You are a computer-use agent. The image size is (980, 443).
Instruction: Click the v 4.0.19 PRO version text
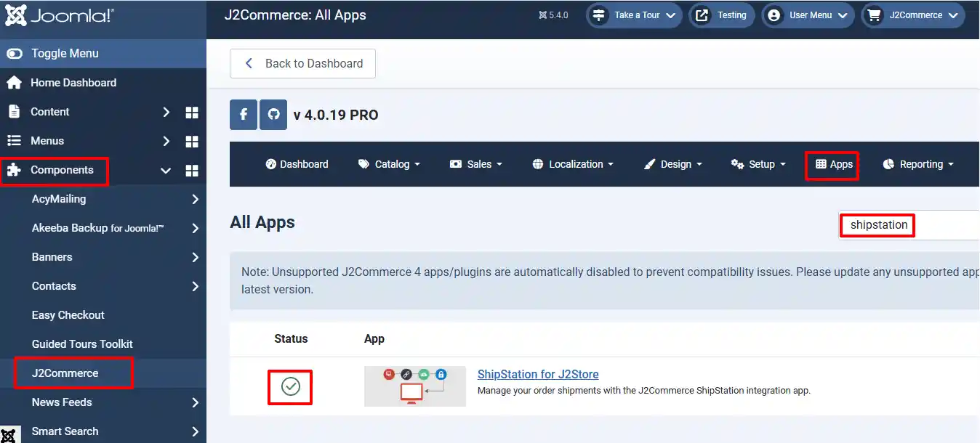click(336, 115)
